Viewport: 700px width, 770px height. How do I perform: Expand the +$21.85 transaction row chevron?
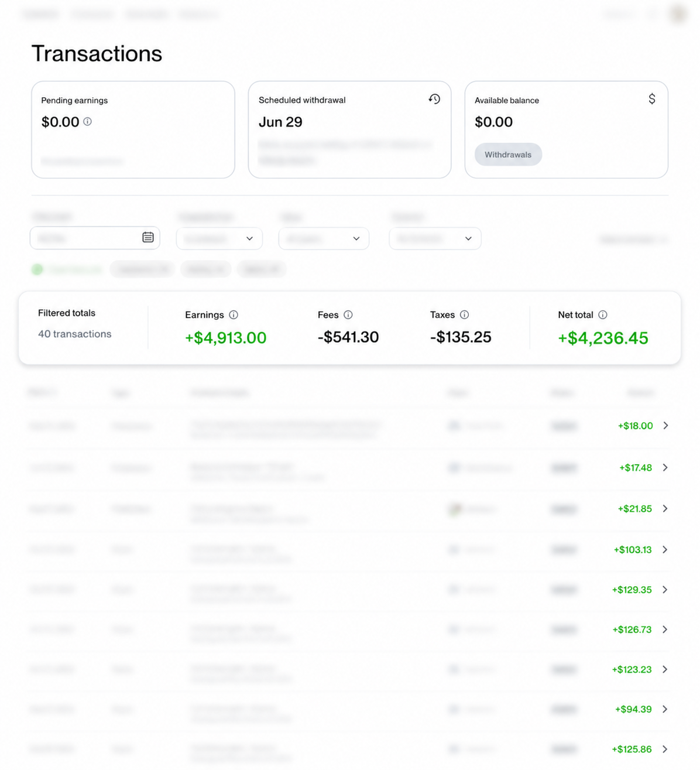pos(665,508)
